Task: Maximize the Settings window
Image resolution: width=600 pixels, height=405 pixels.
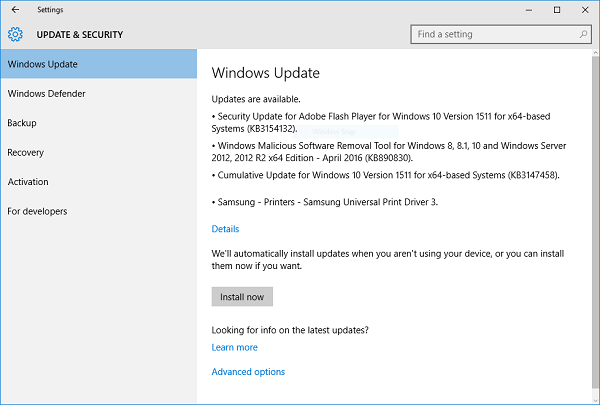Action: coord(557,10)
